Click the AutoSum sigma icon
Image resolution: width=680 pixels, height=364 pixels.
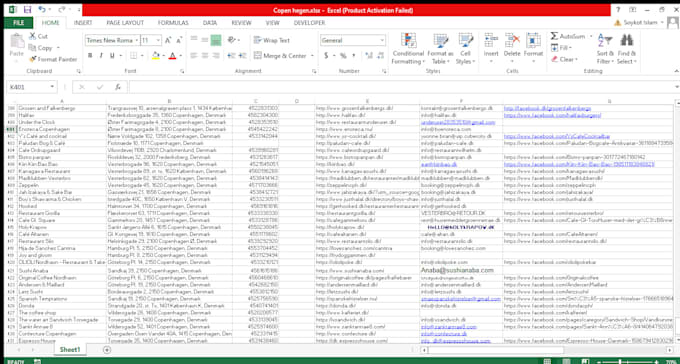[x=554, y=36]
